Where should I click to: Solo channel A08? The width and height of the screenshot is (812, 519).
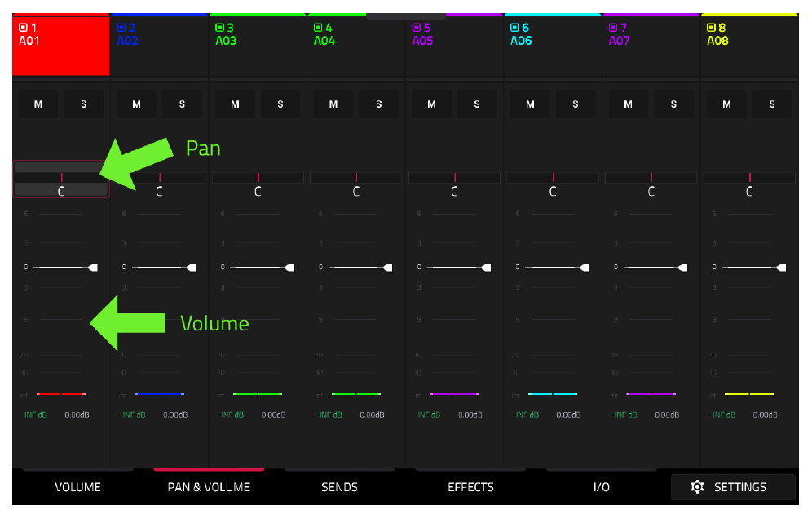(x=772, y=104)
